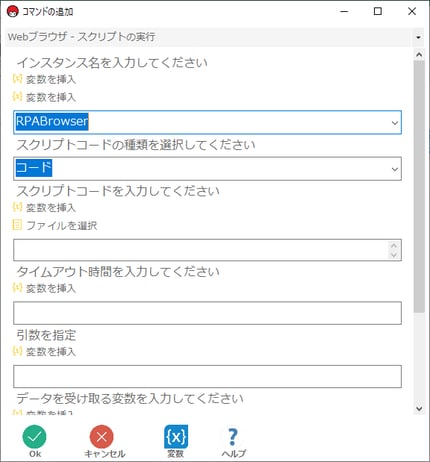Click the red キャンセル cancel icon
The image size is (430, 462).
click(102, 436)
